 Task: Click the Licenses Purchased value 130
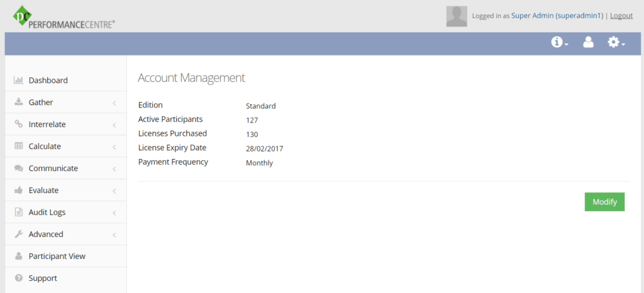point(252,134)
